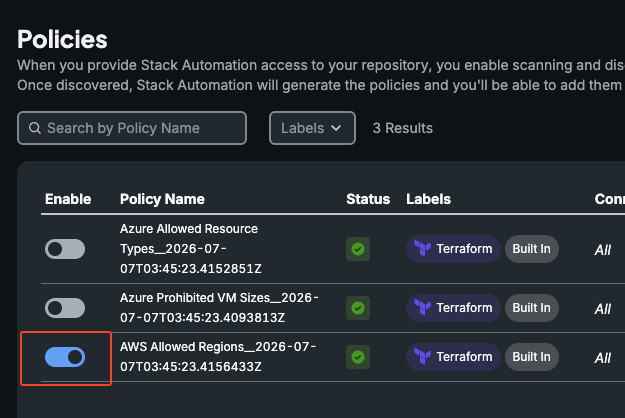Click the green status check for AWS Allowed Regions
This screenshot has height=418, width=625.
(x=358, y=357)
